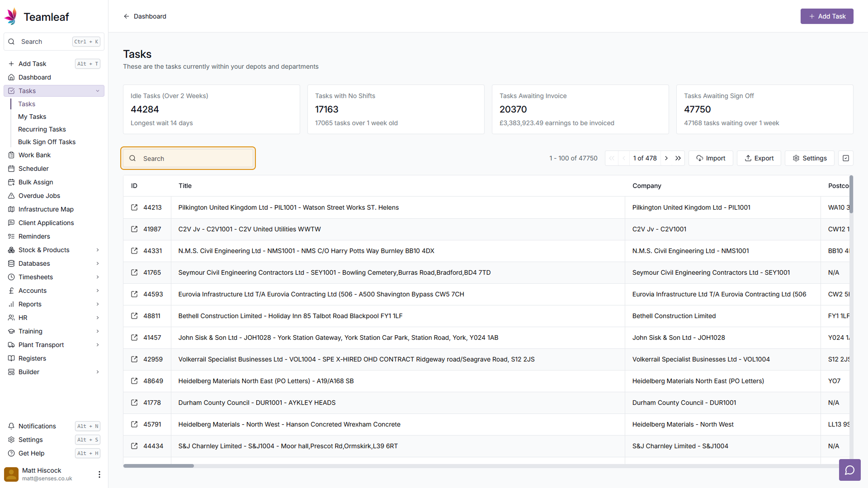Click the Import button
Image resolution: width=868 pixels, height=488 pixels.
click(711, 158)
